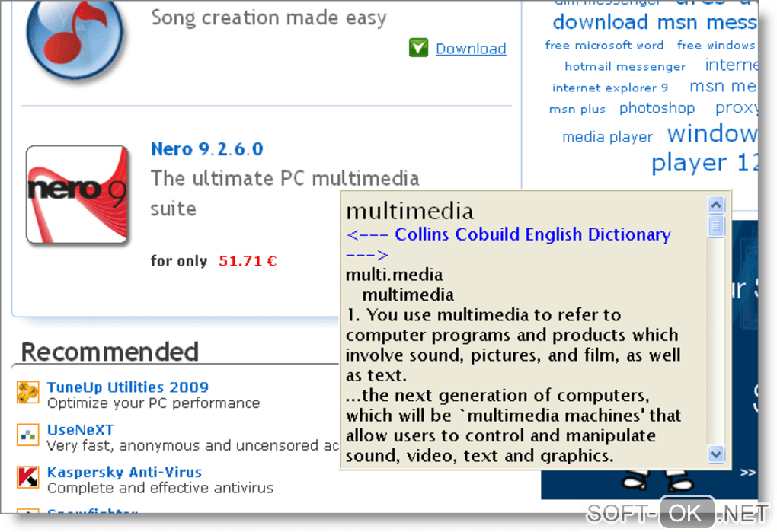777x532 pixels.
Task: Click the 'photoshop' tag
Action: point(657,108)
